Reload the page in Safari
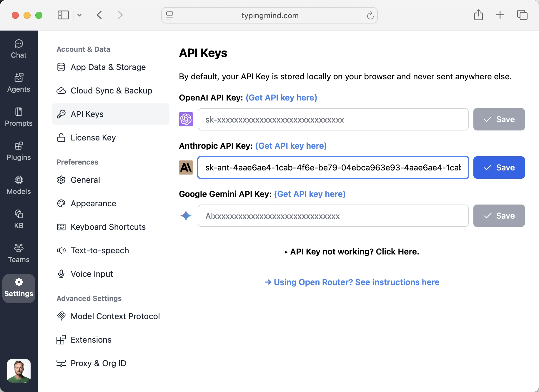The width and height of the screenshot is (539, 392). [x=370, y=15]
